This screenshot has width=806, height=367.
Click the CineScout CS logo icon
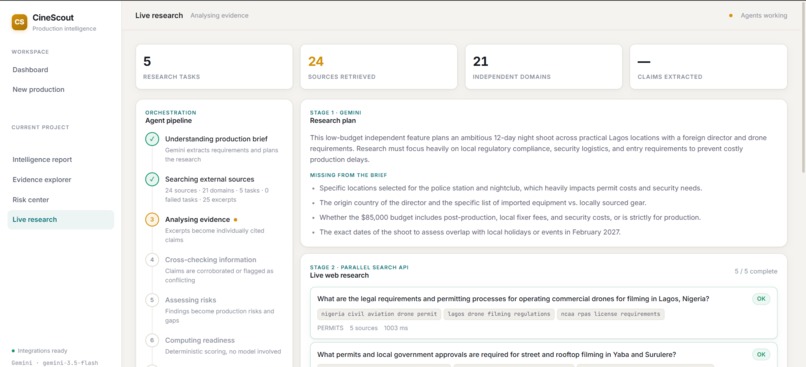tap(20, 22)
